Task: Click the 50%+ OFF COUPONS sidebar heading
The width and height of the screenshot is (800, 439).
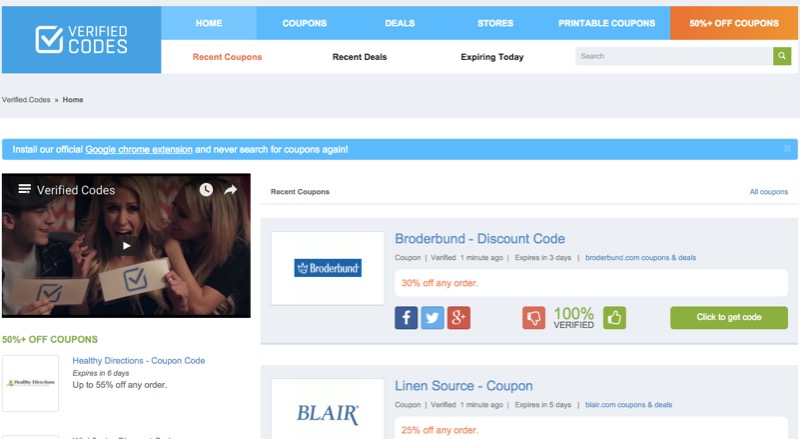Action: (x=49, y=339)
